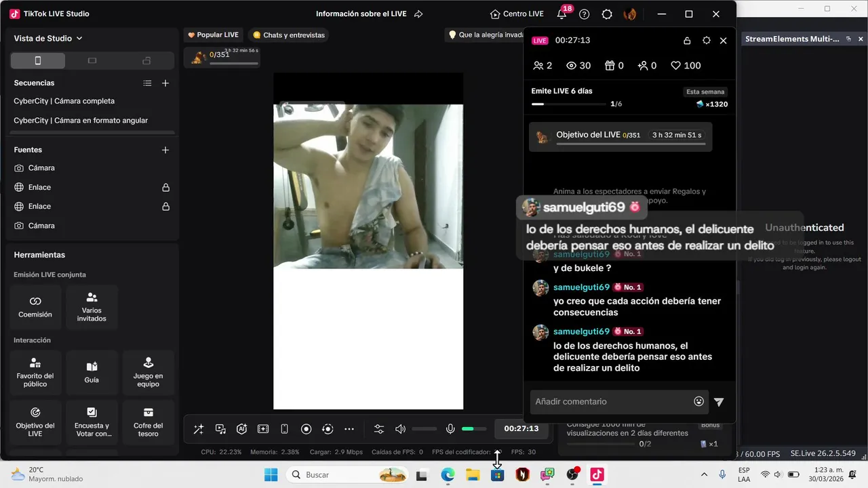Toggle lock on the first Enlace source
868x488 pixels.
point(165,187)
